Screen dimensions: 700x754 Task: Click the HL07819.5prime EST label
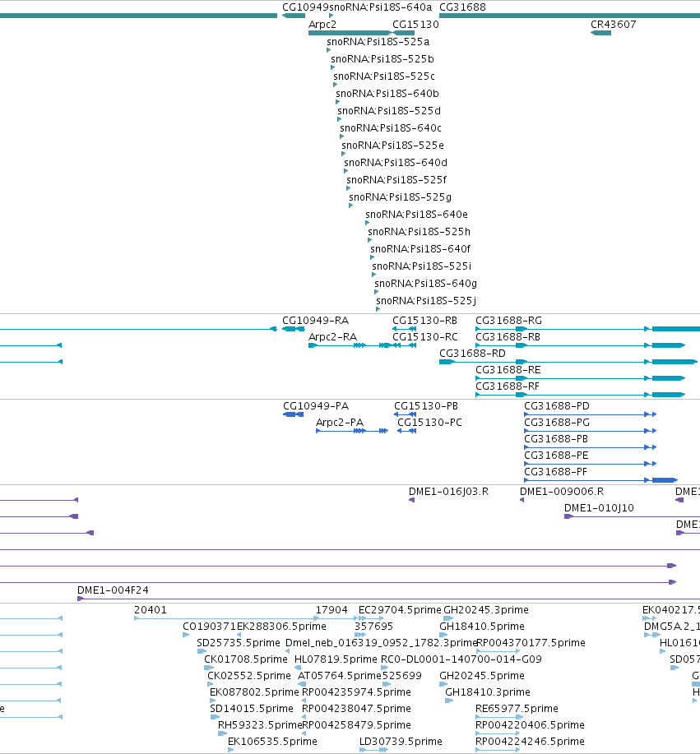(x=336, y=659)
